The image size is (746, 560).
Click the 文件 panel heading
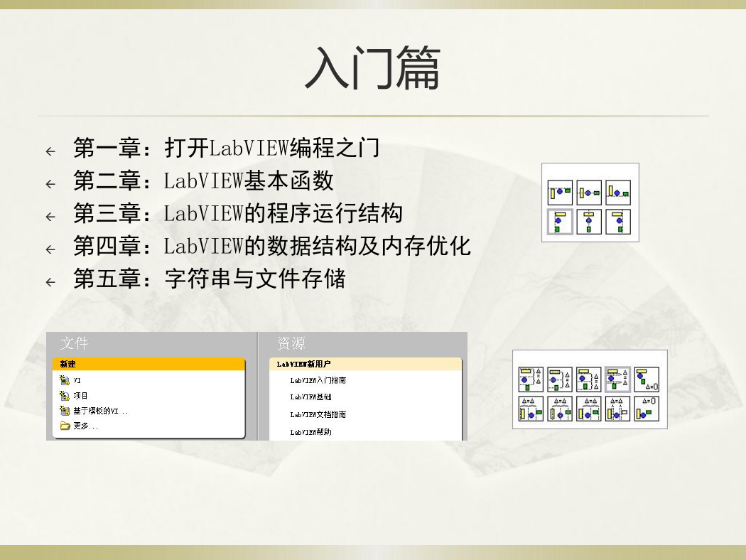point(74,343)
